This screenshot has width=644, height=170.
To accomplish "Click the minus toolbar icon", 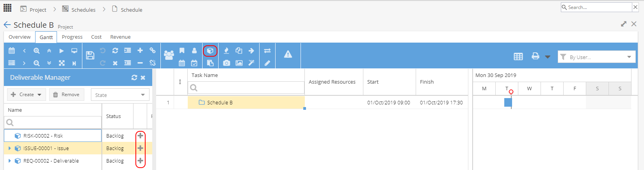I will 140,63.
